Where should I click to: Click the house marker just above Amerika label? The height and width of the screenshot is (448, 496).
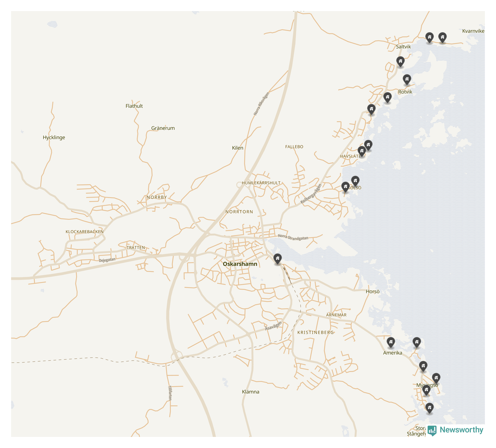[391, 342]
